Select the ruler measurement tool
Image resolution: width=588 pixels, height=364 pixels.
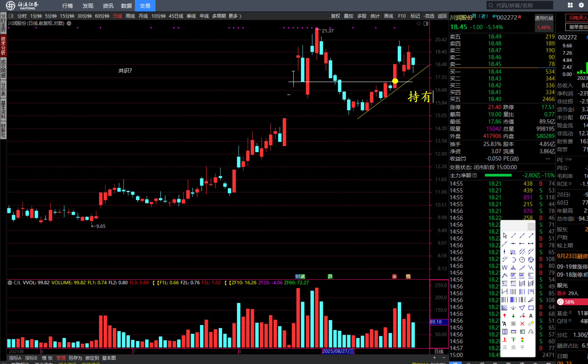click(x=513, y=332)
